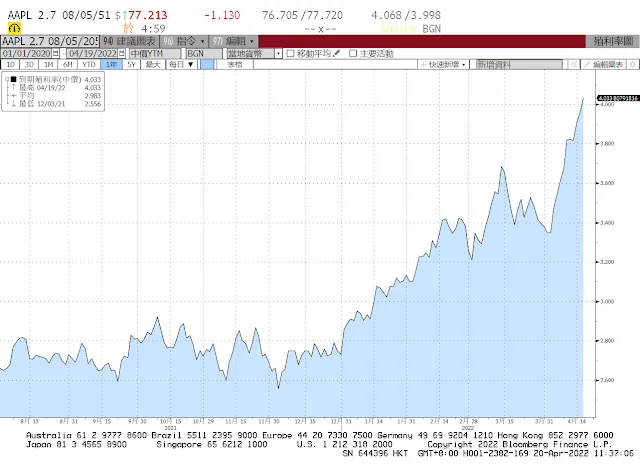Open the 編輯 edit dropdown
This screenshot has height=468, width=640.
tap(234, 41)
